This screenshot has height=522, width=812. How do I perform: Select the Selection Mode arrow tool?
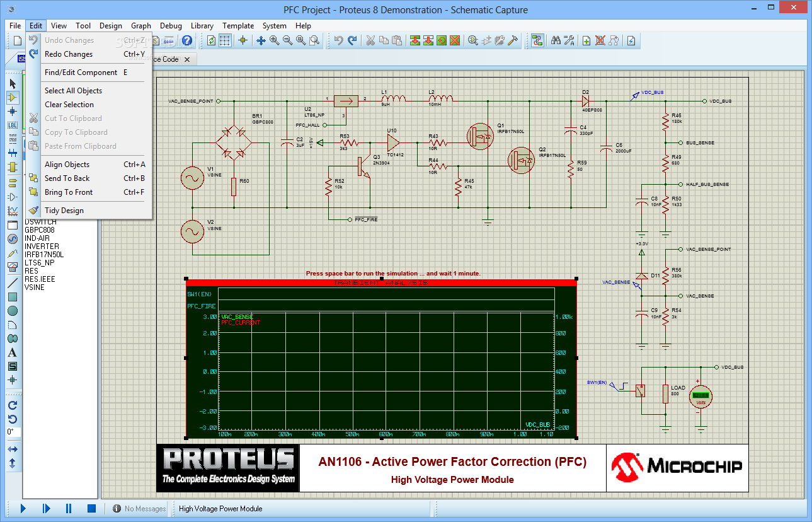pyautogui.click(x=13, y=83)
